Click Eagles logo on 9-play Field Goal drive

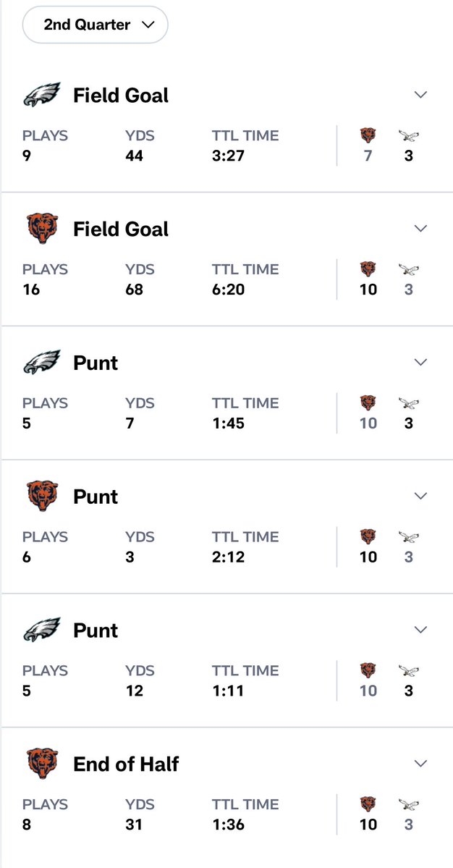click(x=41, y=96)
